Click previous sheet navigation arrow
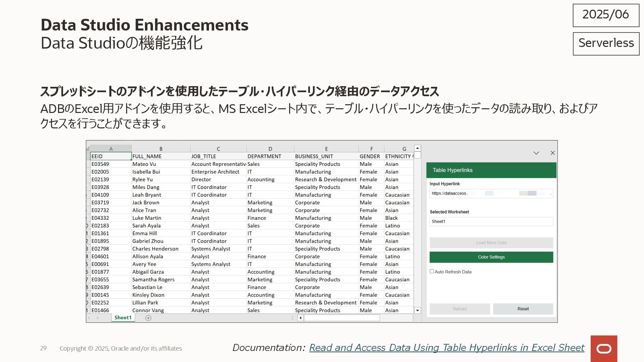 point(89,318)
